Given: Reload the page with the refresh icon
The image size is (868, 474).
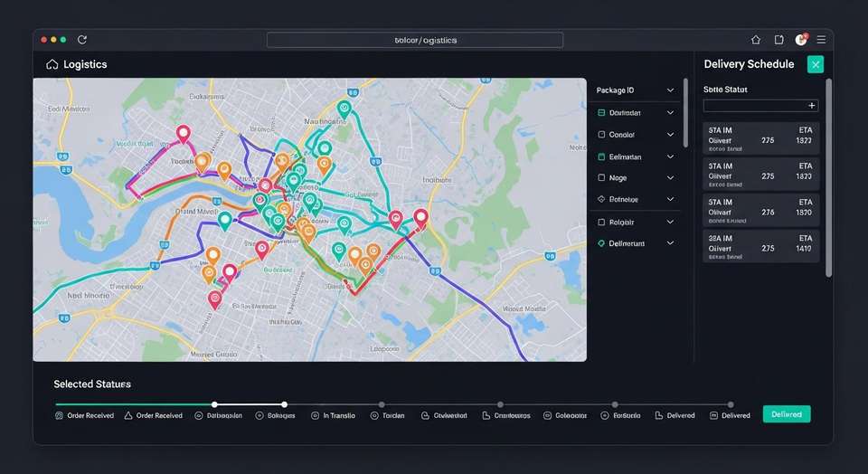Looking at the screenshot, I should [82, 40].
